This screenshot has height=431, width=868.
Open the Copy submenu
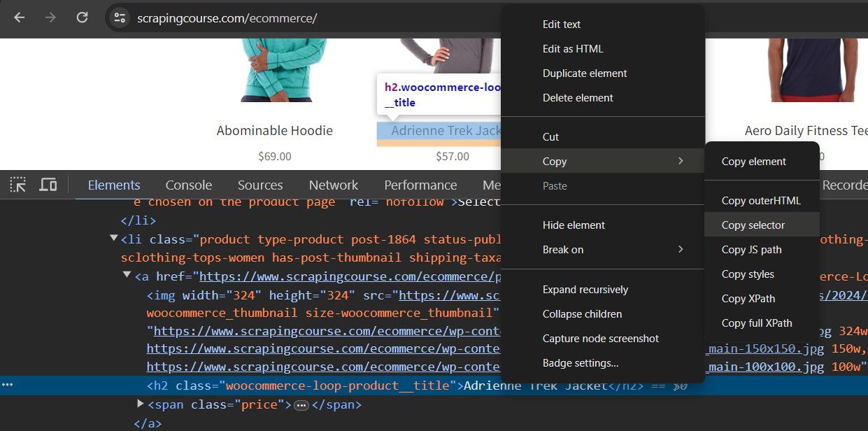click(x=603, y=162)
